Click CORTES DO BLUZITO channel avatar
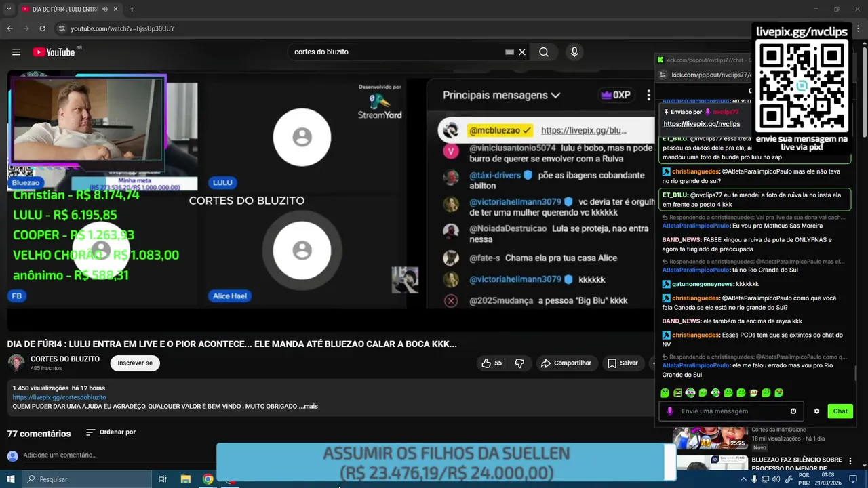 tap(16, 363)
